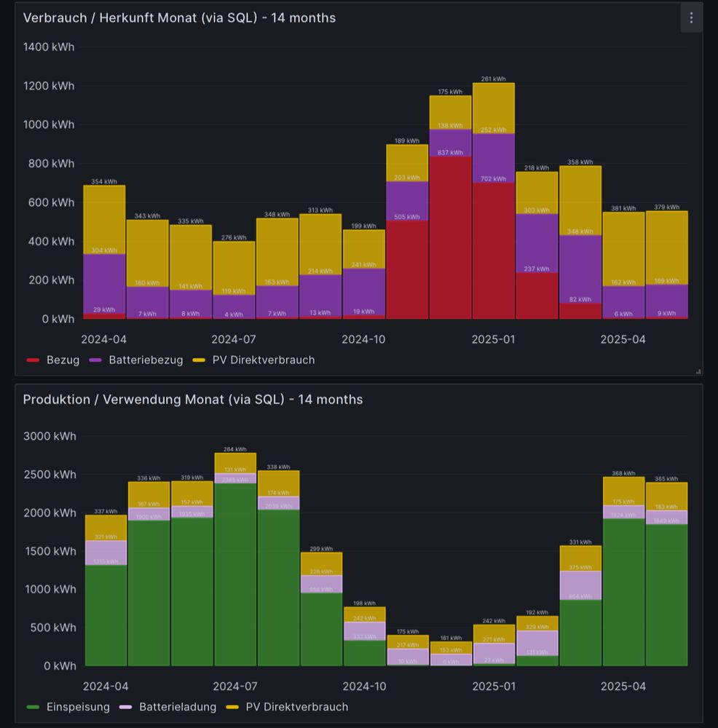
Task: Toggle the Einspeisung series via its legend label
Action: click(x=78, y=707)
